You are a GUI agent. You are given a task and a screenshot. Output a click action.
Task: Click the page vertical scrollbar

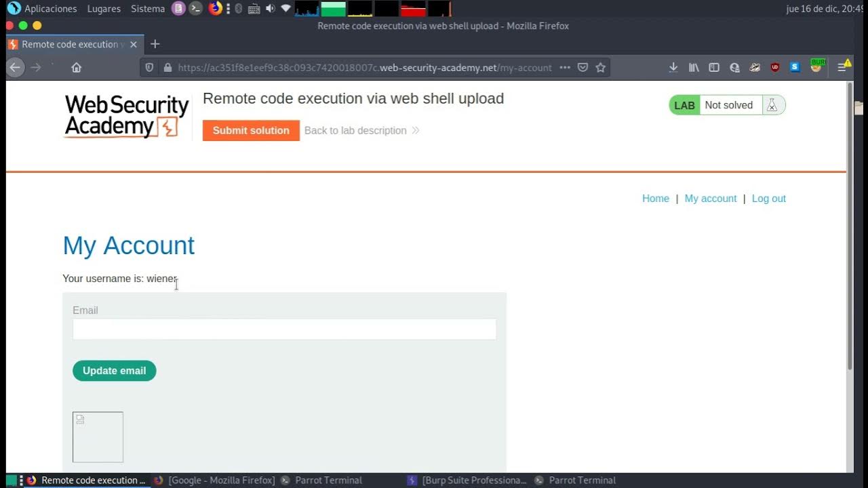[850, 226]
